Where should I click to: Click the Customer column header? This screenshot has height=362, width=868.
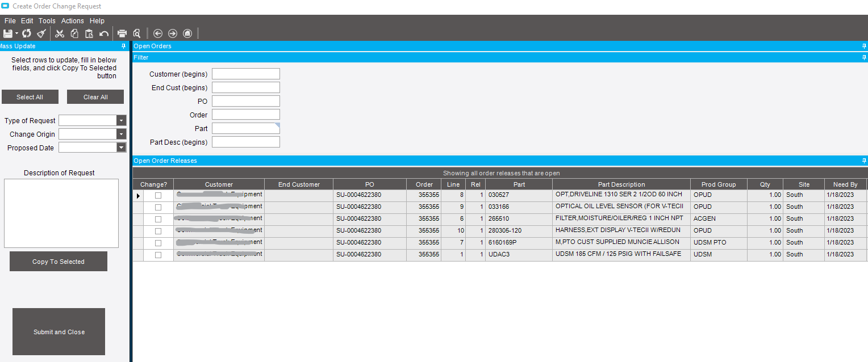pyautogui.click(x=219, y=184)
